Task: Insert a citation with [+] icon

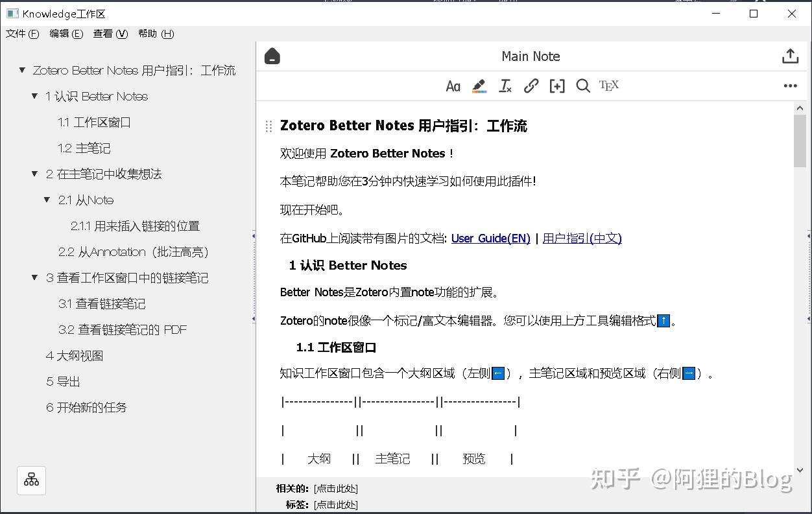Action: pos(557,86)
